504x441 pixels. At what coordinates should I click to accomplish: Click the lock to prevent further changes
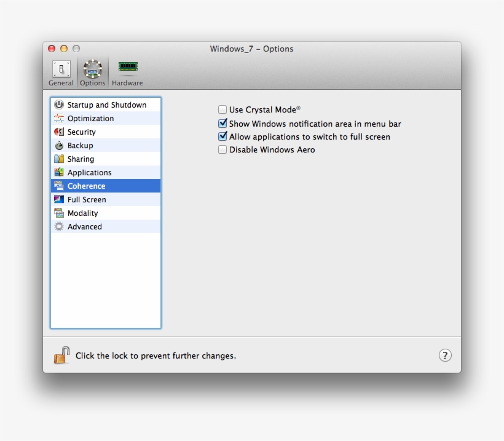click(61, 355)
